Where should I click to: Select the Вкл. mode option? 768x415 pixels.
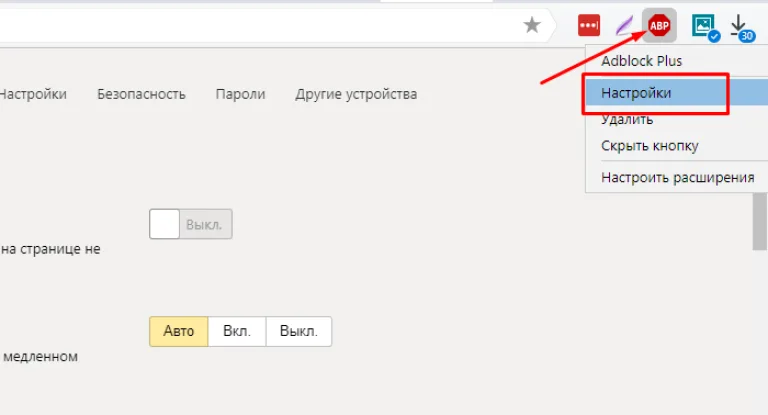click(237, 331)
